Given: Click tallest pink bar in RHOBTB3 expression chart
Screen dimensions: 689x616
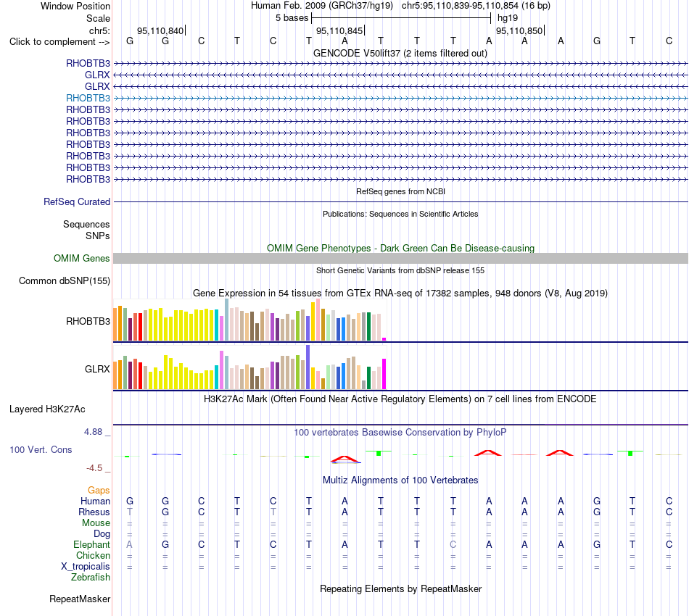Looking at the screenshot, I should (318, 320).
